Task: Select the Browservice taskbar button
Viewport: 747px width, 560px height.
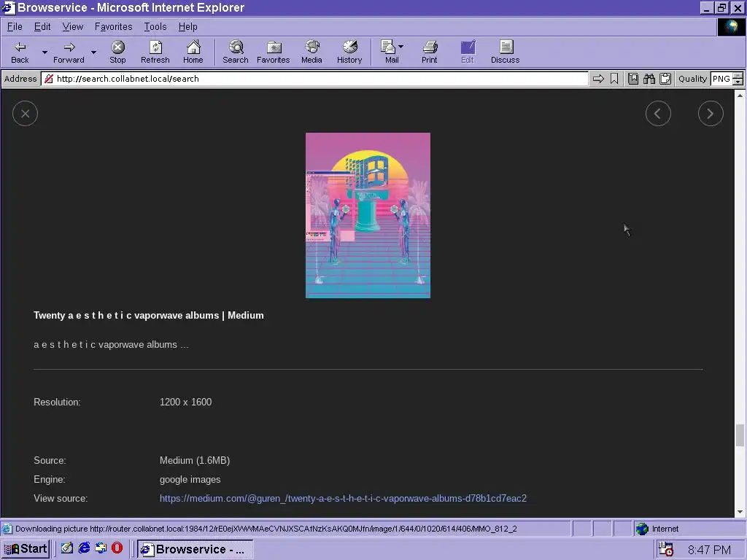Action: [x=196, y=549]
